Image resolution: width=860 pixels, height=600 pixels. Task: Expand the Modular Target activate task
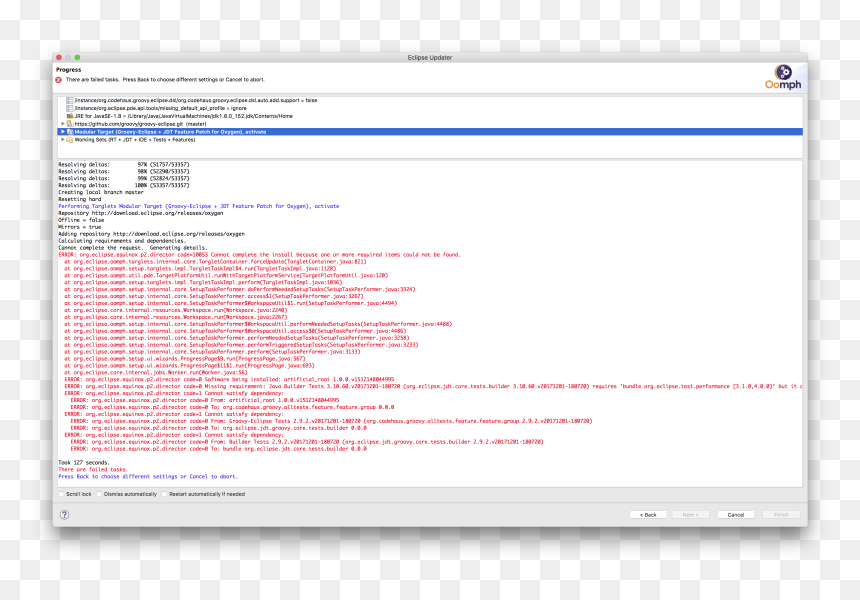click(63, 132)
